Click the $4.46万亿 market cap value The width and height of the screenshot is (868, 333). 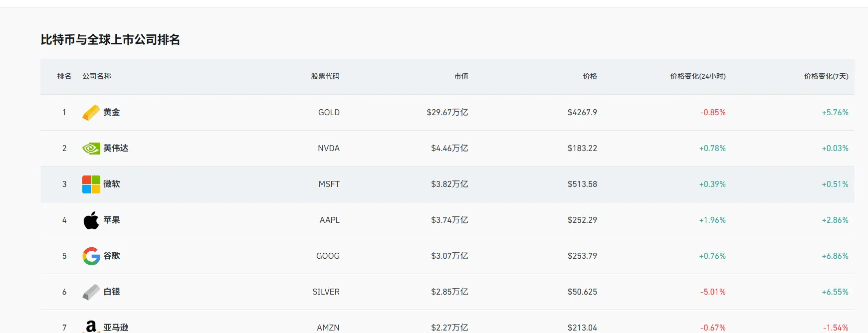(450, 149)
